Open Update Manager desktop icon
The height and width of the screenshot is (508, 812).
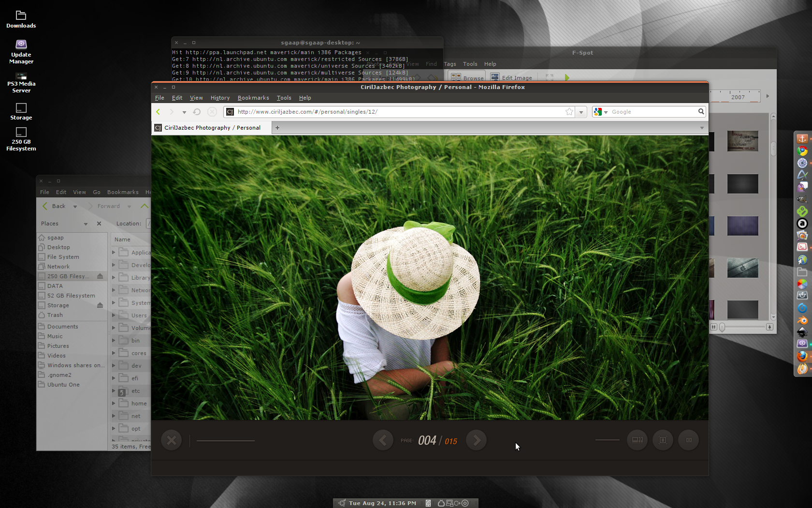tap(21, 52)
